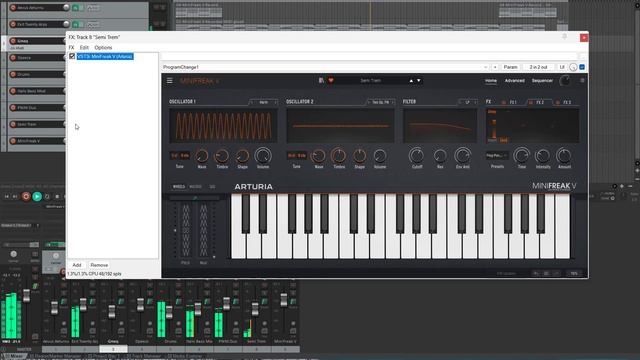Click Oscillator 1 Wave knob
Viewport: 640px width, 360px height.
(202, 156)
